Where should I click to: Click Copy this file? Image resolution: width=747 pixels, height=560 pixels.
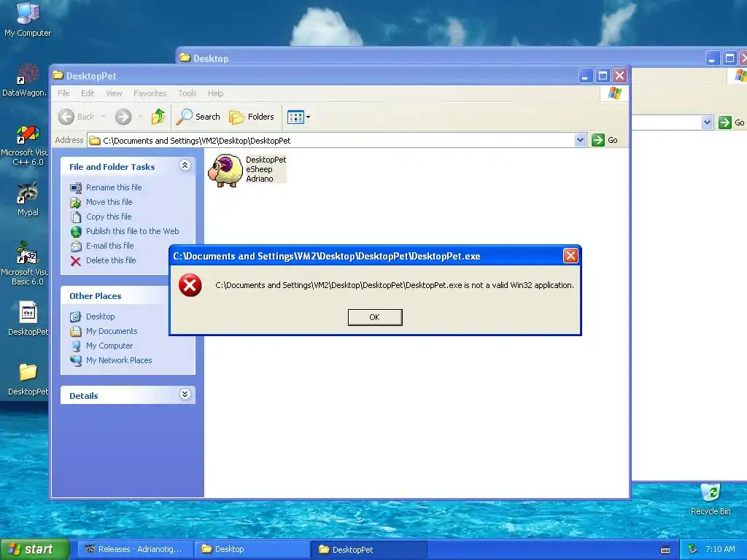click(x=109, y=217)
